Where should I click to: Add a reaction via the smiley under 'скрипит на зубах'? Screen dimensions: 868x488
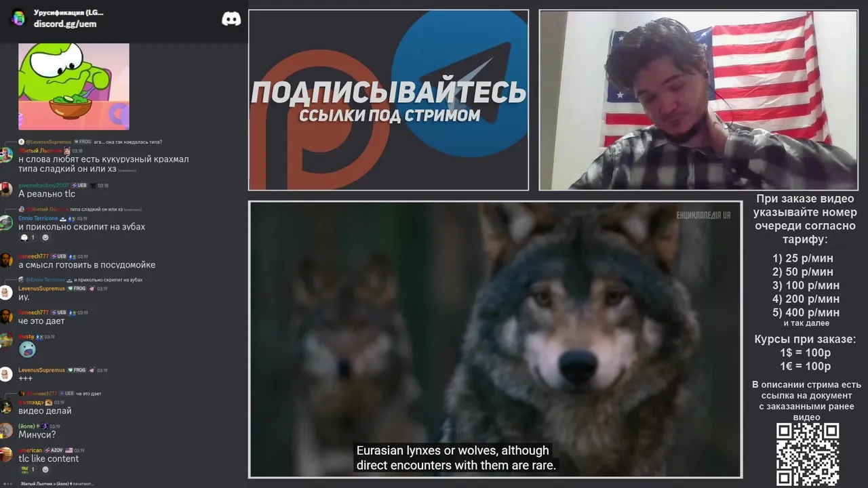(45, 238)
